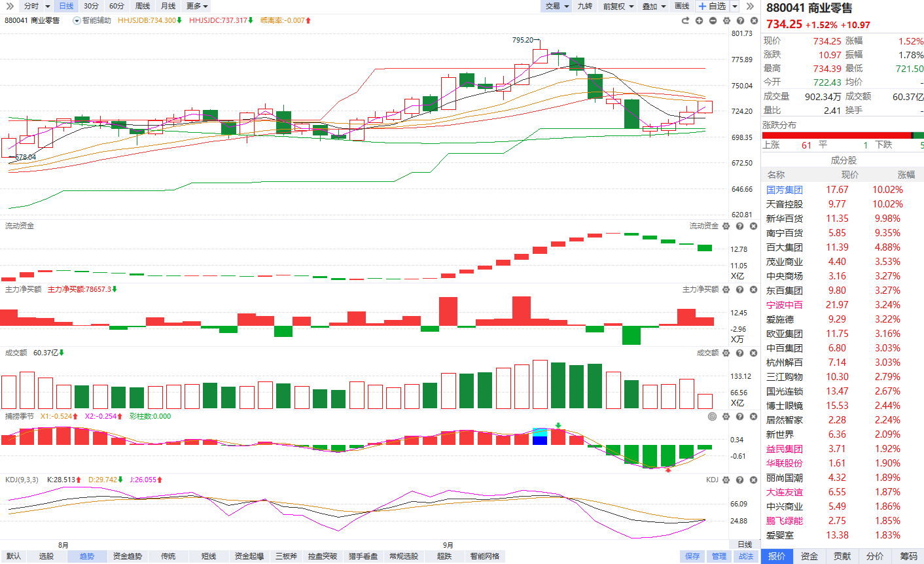The image size is (924, 564).
Task: Select the 资金趋势 template tab at bottom
Action: 127,556
